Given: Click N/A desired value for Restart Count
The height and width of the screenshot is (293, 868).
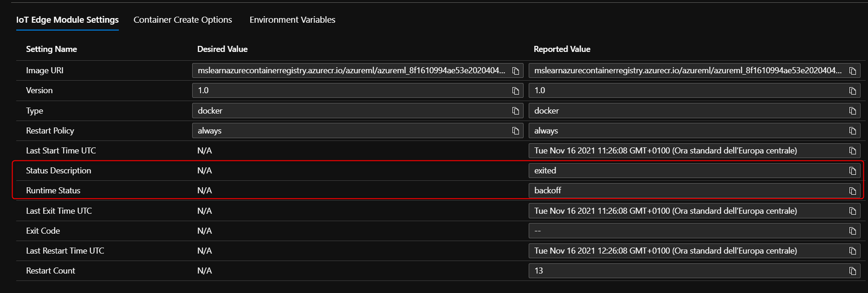Looking at the screenshot, I should (205, 271).
